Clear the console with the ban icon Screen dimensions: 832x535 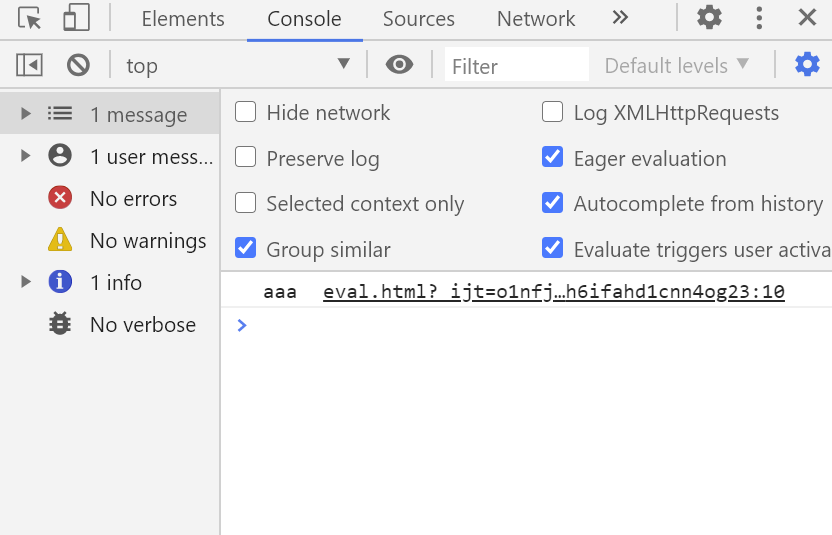[x=78, y=65]
